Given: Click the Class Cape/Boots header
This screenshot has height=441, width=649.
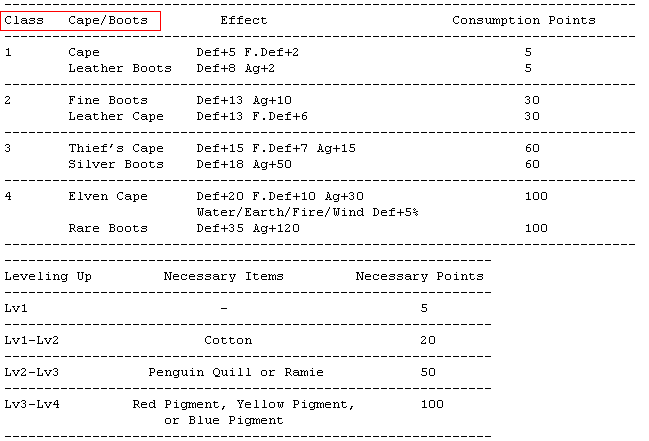Looking at the screenshot, I should click(80, 21).
